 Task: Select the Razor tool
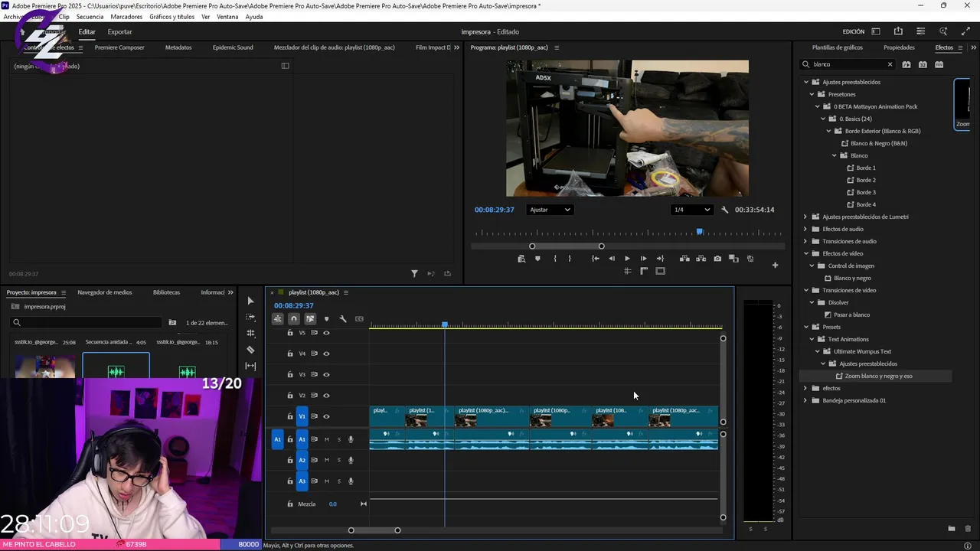250,350
